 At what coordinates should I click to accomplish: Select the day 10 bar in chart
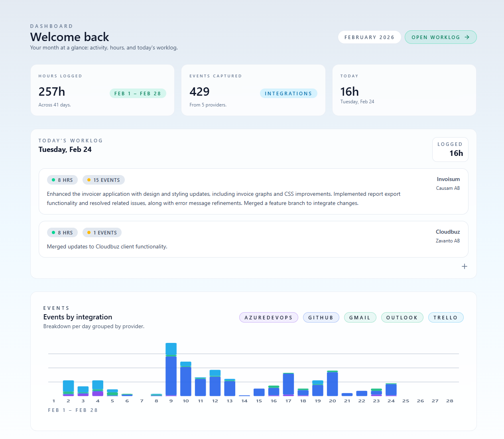pos(186,379)
